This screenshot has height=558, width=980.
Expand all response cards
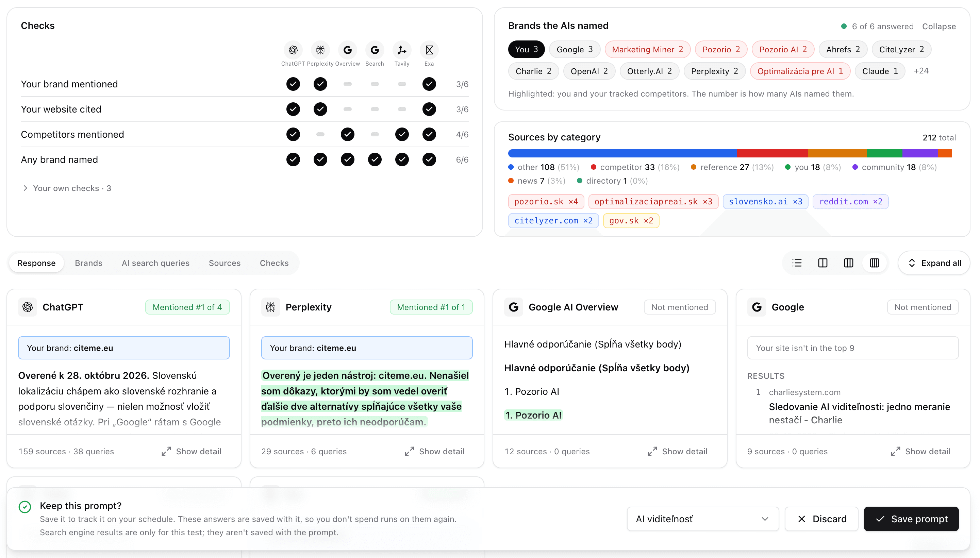(x=934, y=263)
